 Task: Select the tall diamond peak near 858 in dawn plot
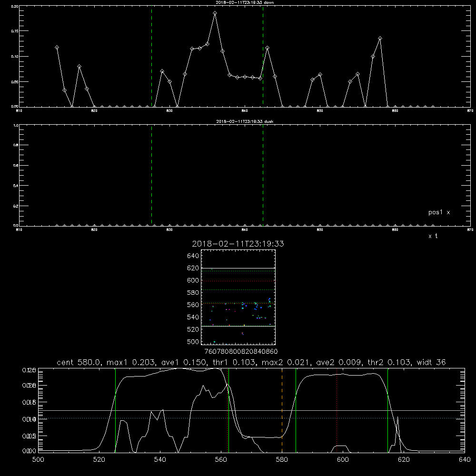[x=380, y=39]
